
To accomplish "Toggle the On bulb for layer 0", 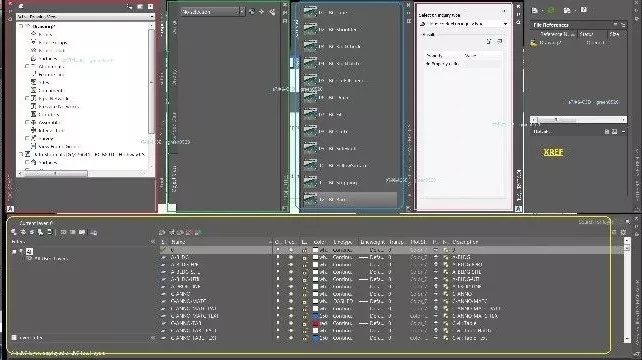I will click(278, 249).
